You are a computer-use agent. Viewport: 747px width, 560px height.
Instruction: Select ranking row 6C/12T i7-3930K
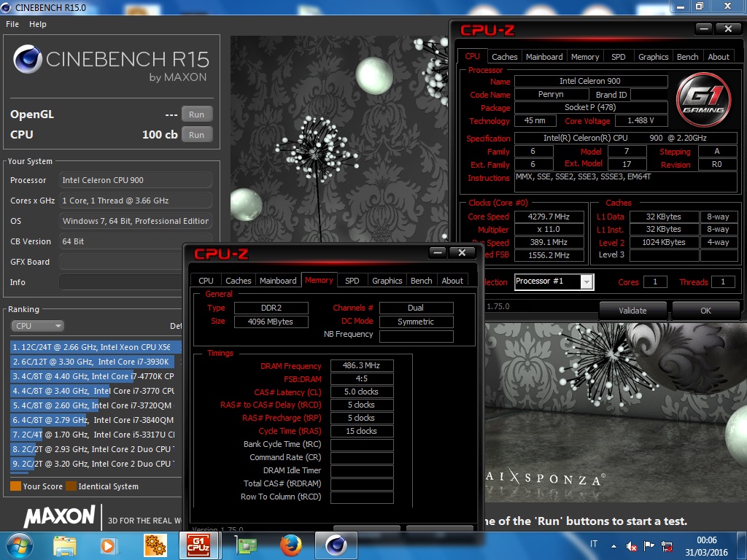click(96, 362)
